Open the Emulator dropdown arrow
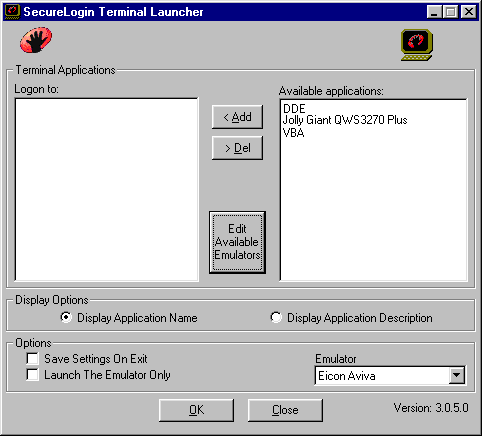 point(456,376)
